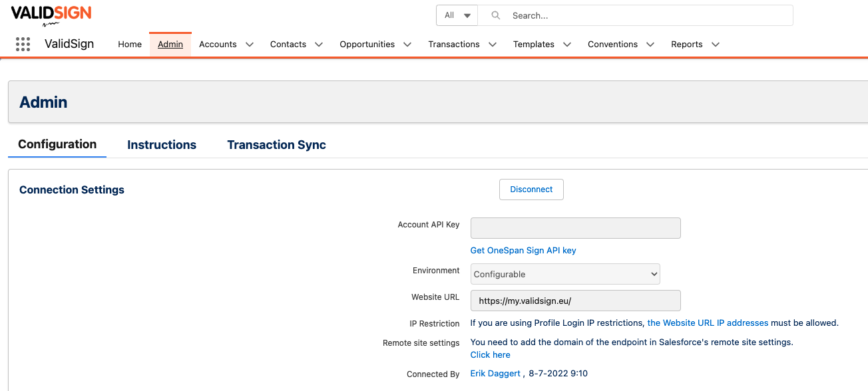This screenshot has height=391, width=868.
Task: Expand the Accounts chevron menu
Action: (250, 45)
